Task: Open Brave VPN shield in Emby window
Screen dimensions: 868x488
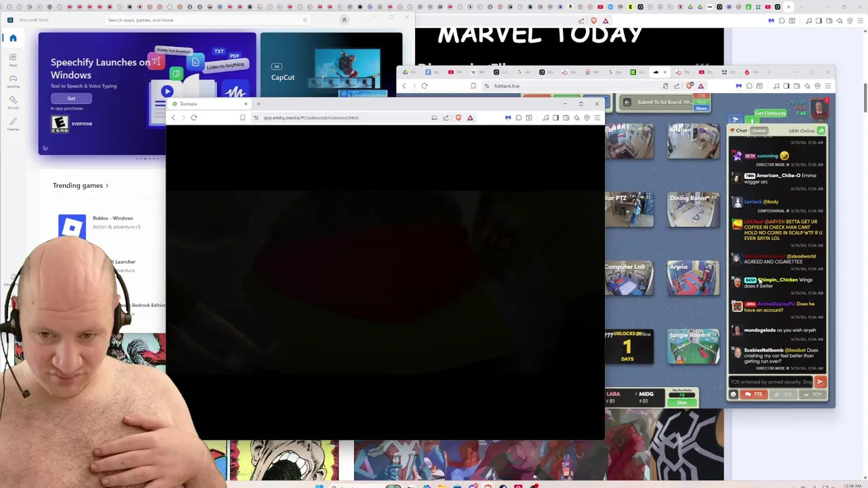Action: (x=587, y=118)
